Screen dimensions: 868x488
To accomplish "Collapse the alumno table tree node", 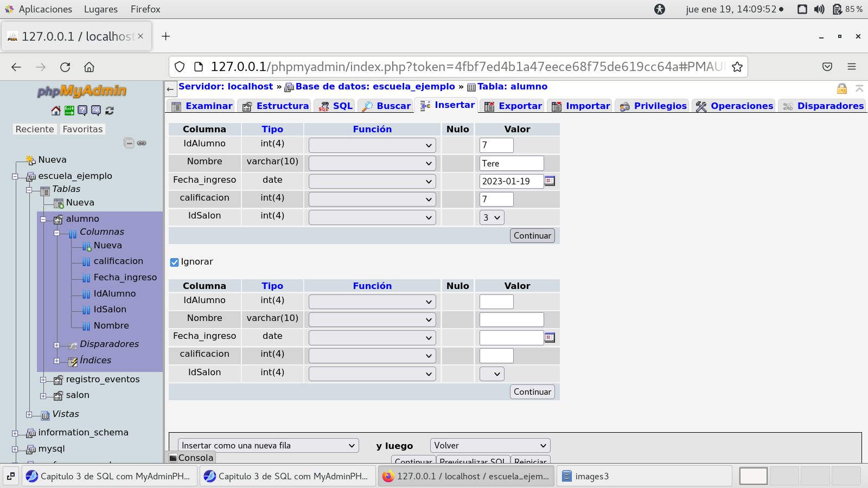I will coord(43,219).
